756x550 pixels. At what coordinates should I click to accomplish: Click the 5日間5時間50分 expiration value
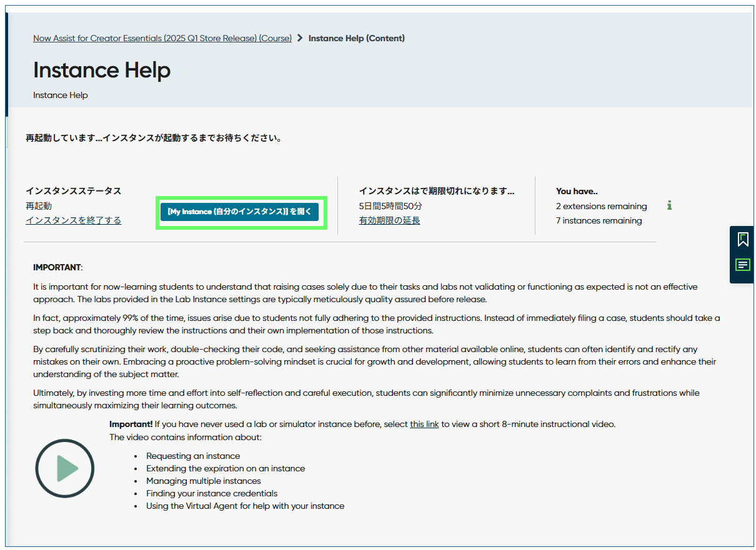(x=390, y=206)
